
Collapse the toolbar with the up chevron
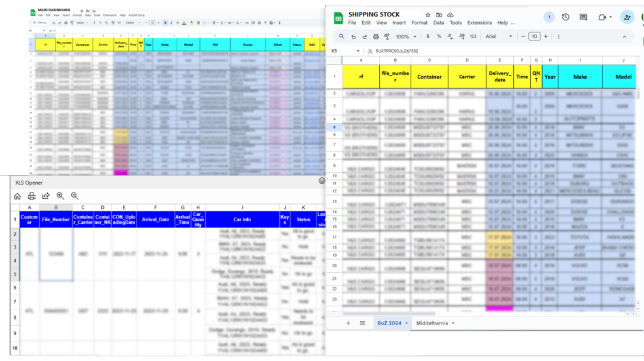click(x=625, y=36)
